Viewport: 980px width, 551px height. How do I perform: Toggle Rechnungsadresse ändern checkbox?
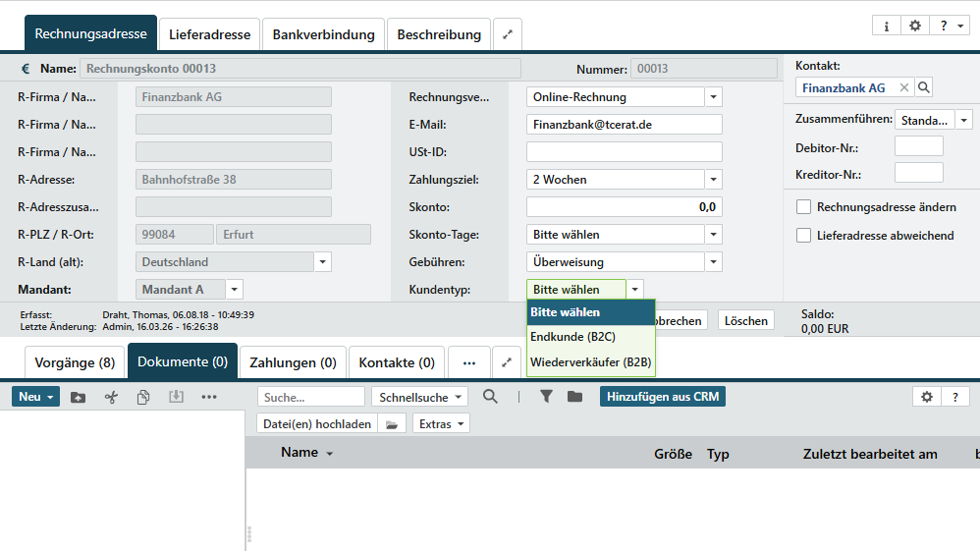point(804,207)
